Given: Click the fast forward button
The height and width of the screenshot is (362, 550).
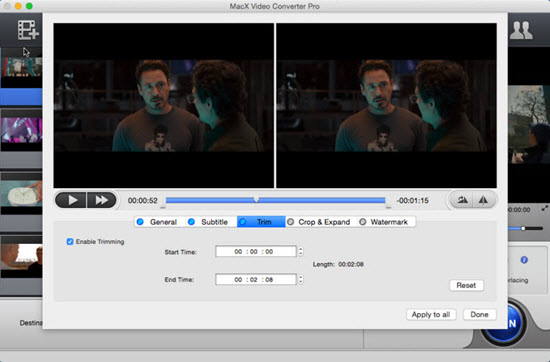Looking at the screenshot, I should coord(101,200).
